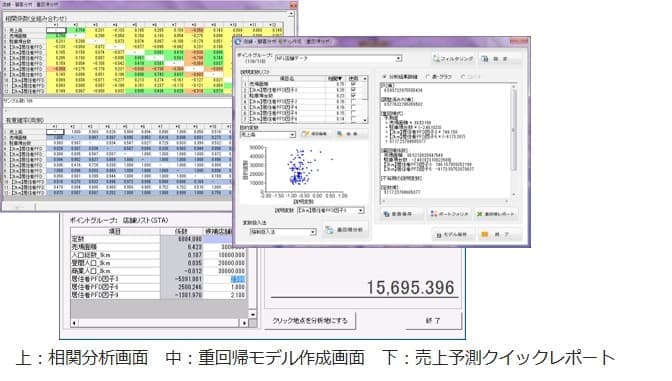Viewport: 672px width, 381px height.
Task: Sort by the 相関 column header
Action: pos(336,78)
